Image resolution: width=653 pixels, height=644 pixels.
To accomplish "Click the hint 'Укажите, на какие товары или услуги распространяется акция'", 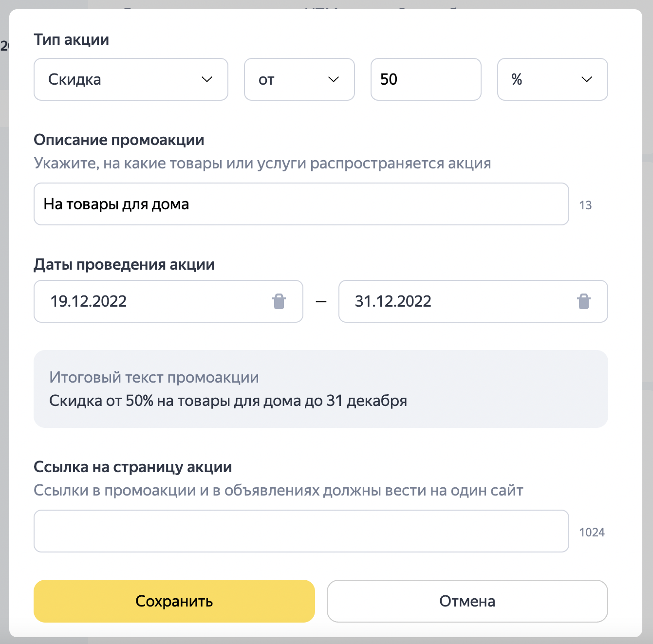I will (262, 163).
